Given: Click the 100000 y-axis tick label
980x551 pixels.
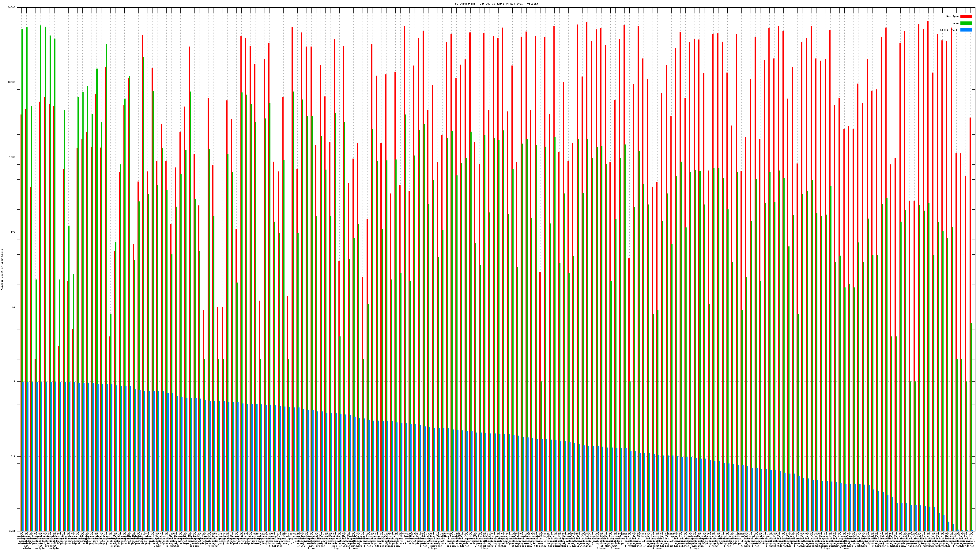Looking at the screenshot, I should [11, 8].
